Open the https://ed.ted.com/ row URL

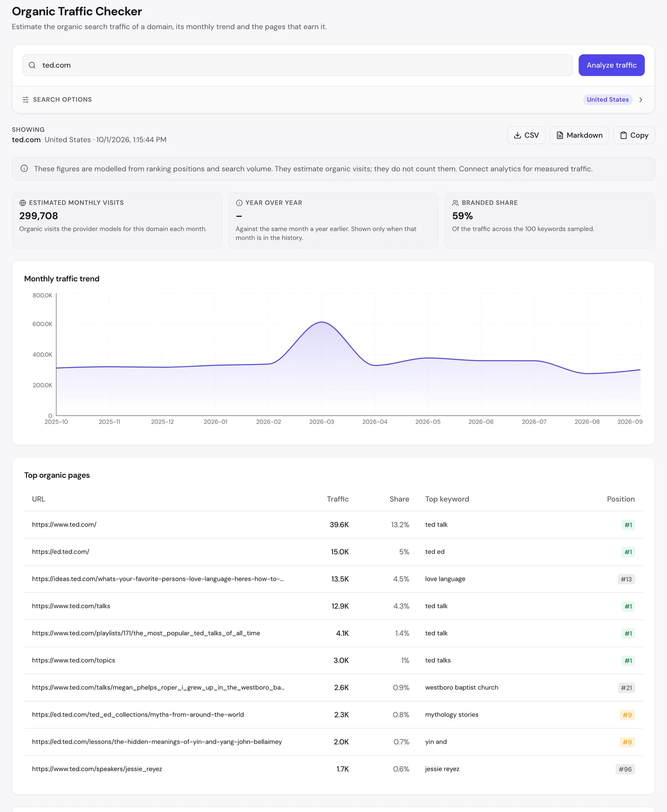tap(60, 552)
